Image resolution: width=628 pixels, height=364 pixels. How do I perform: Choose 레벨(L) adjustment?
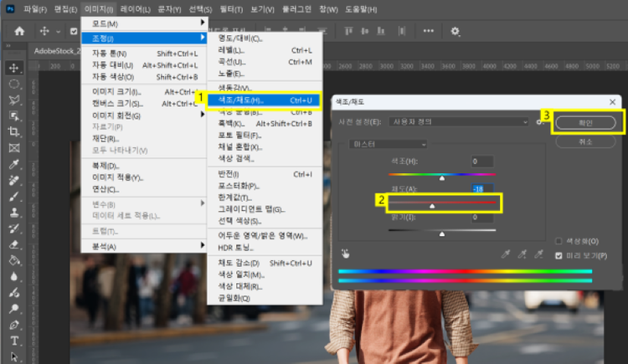click(265, 50)
